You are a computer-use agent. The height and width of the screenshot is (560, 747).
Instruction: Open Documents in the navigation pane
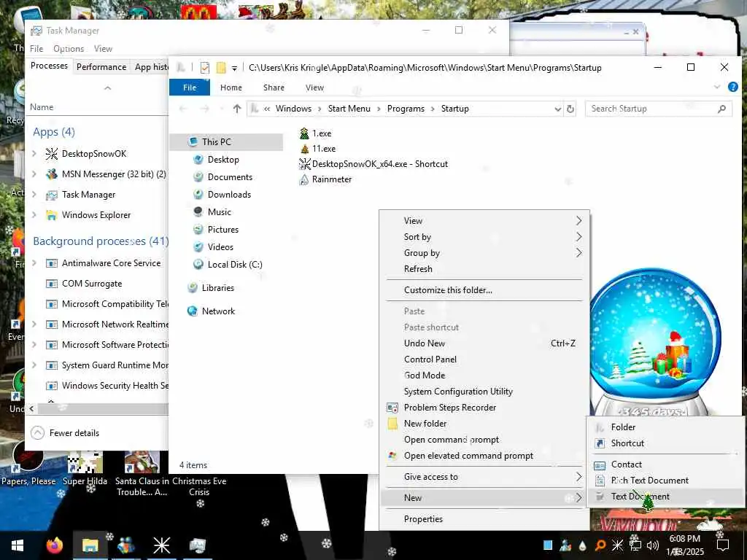tap(230, 177)
